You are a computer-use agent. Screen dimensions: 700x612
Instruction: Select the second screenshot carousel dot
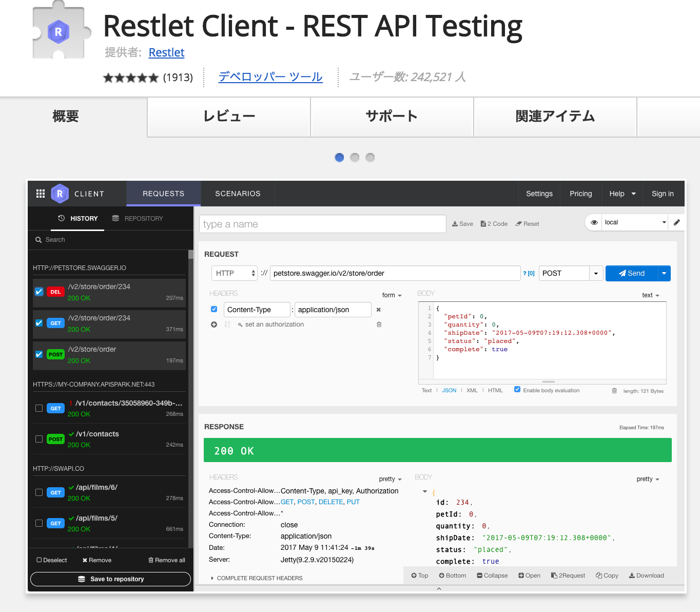[355, 158]
